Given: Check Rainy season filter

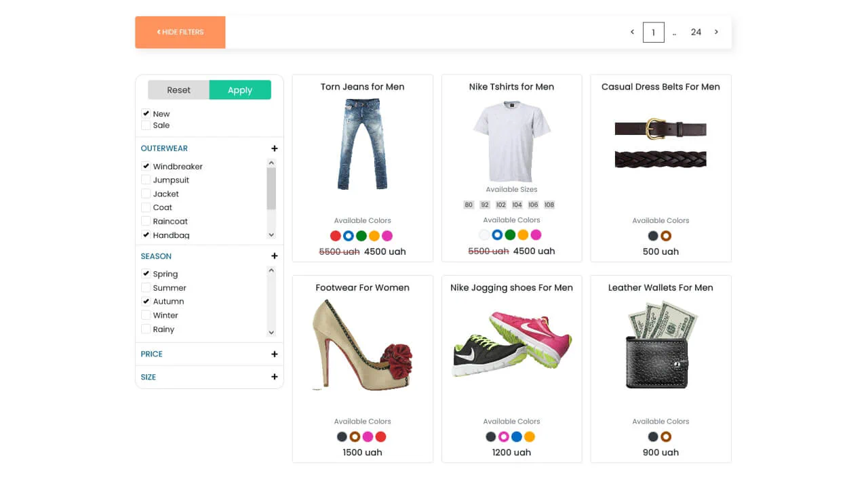Looking at the screenshot, I should click(146, 329).
